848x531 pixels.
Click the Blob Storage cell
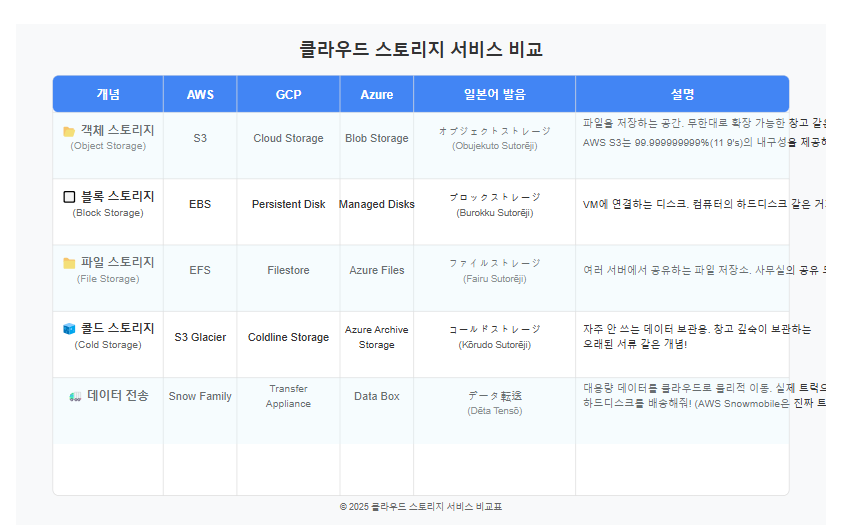coord(377,138)
